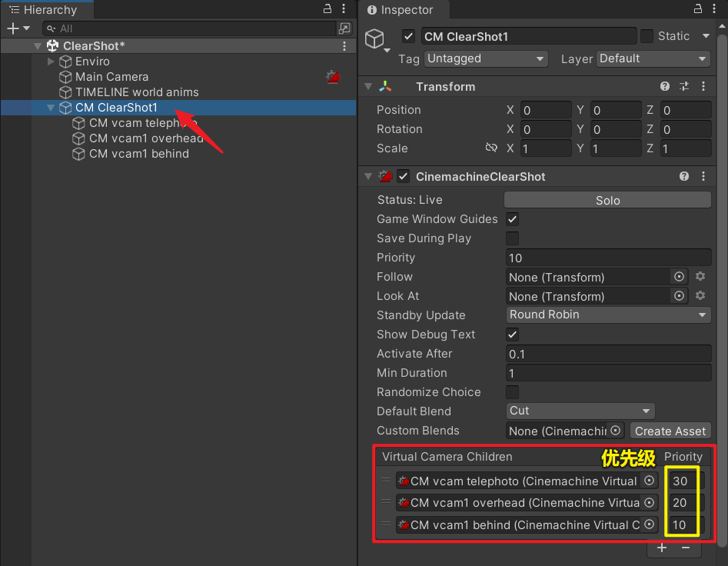Add a virtual camera child with plus
This screenshot has width=728, height=566.
(662, 548)
